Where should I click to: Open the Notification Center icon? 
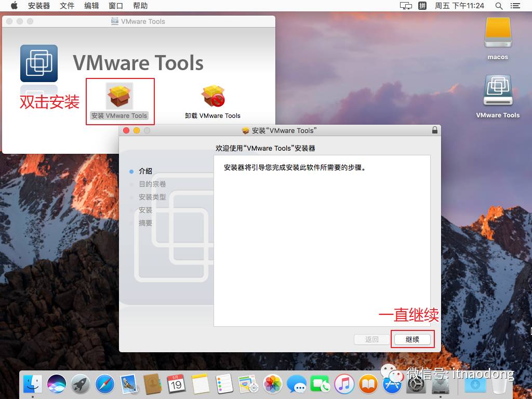515,6
